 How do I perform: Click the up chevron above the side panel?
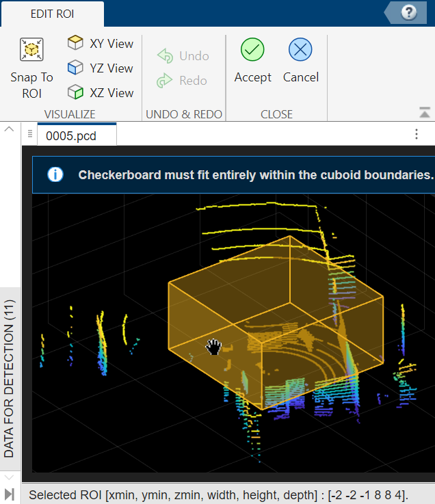10,129
